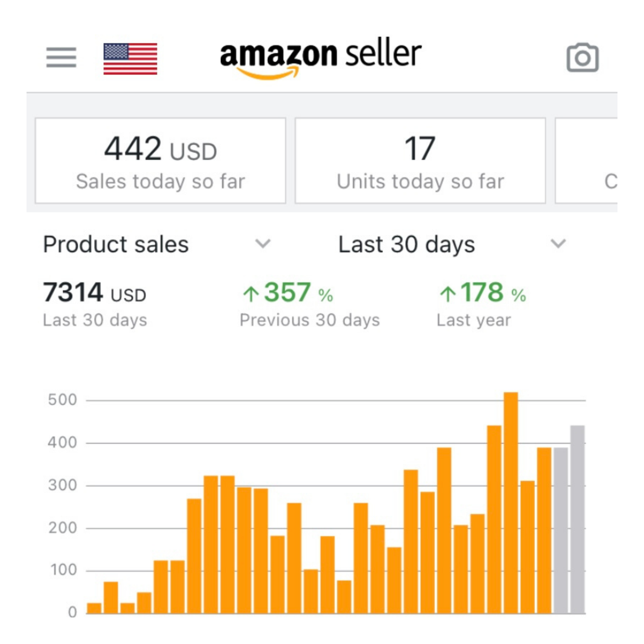This screenshot has width=644, height=644.
Task: Open the hamburger navigation menu
Action: pyautogui.click(x=61, y=57)
